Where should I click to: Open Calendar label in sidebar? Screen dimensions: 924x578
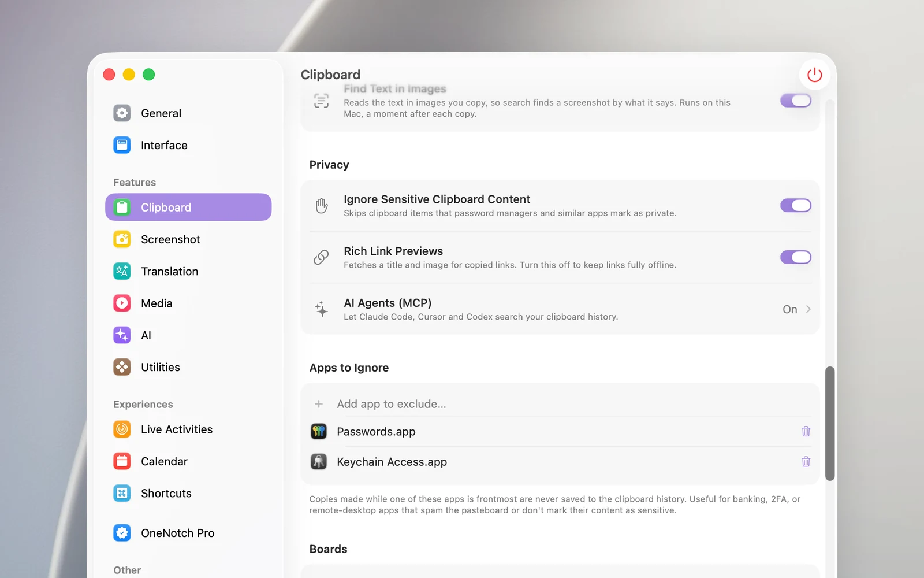(164, 461)
